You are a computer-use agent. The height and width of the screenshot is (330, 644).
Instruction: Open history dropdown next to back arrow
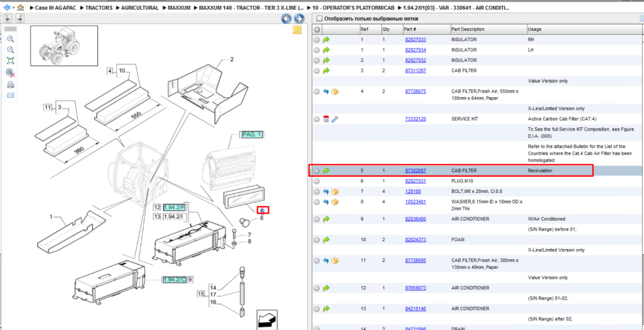pos(14,8)
